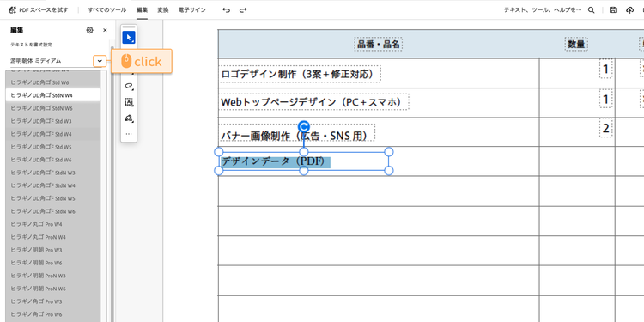Select the freehand lasso draw tool

point(129,86)
